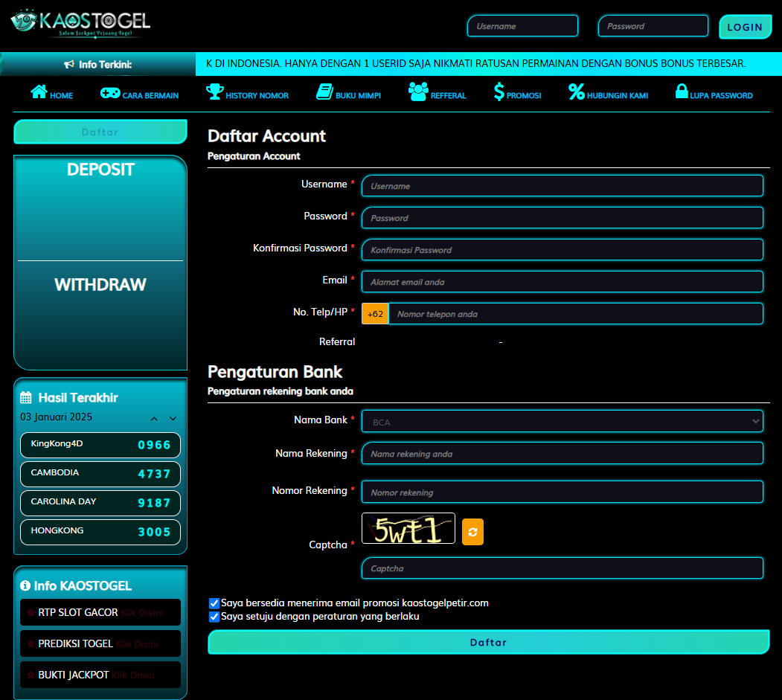This screenshot has width=782, height=700.
Task: Open the HISTORY NOMOR menu item
Action: (x=247, y=92)
